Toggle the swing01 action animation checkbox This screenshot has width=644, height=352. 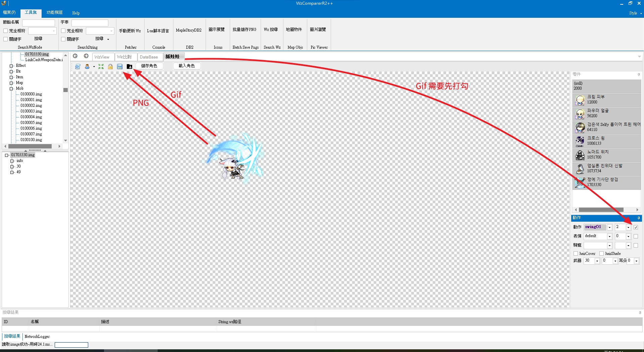pyautogui.click(x=636, y=227)
